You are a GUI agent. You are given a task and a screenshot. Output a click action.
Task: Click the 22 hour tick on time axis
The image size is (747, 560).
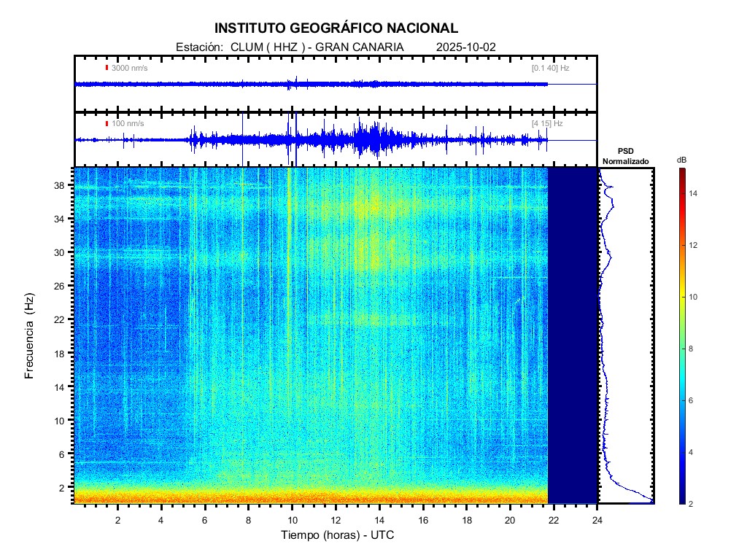click(x=554, y=519)
